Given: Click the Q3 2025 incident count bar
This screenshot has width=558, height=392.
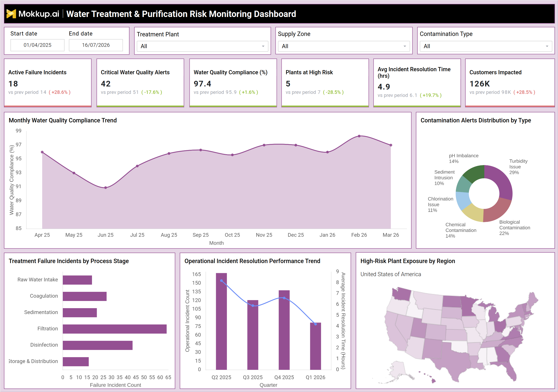Looking at the screenshot, I should 253,335.
